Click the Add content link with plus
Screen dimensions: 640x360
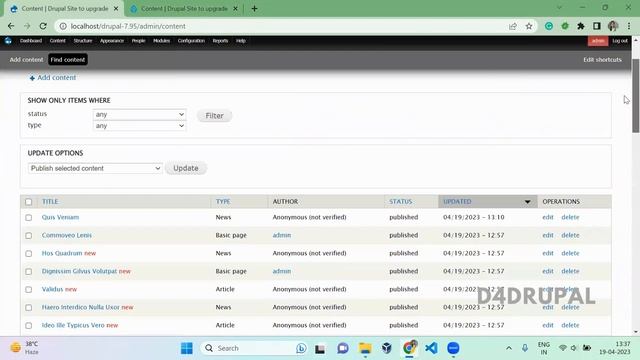(53, 78)
